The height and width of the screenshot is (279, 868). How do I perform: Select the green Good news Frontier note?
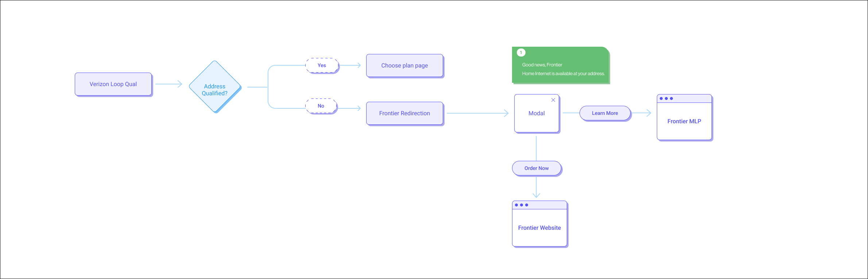coord(561,65)
